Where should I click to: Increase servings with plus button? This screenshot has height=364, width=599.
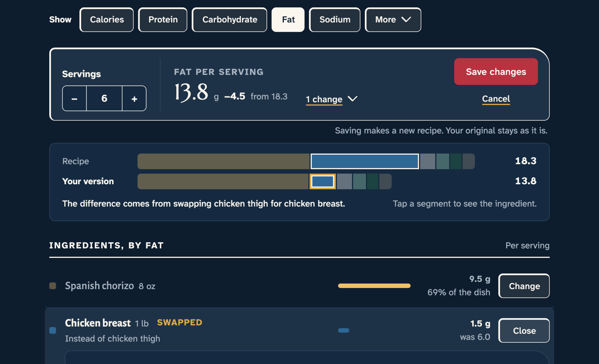pyautogui.click(x=134, y=98)
